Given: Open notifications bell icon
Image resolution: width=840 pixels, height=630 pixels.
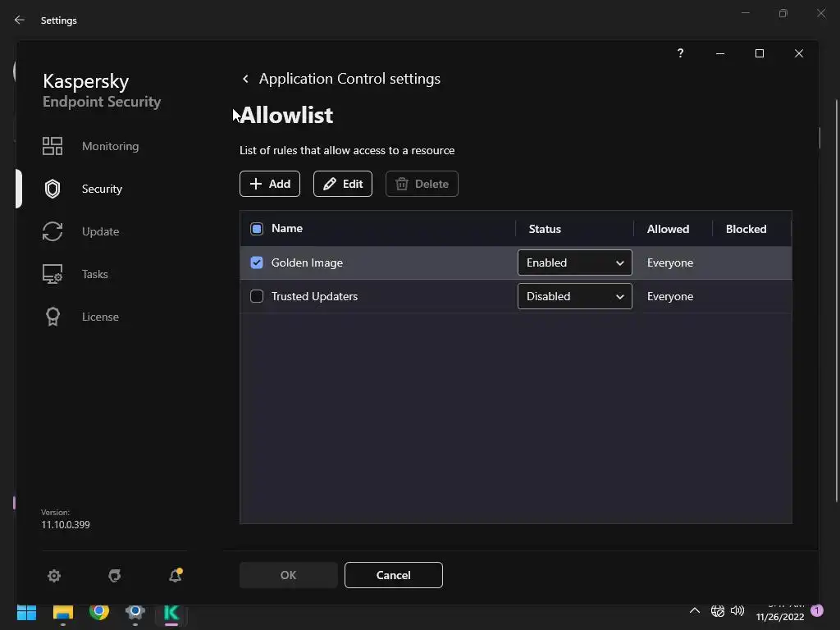Looking at the screenshot, I should coord(176,575).
